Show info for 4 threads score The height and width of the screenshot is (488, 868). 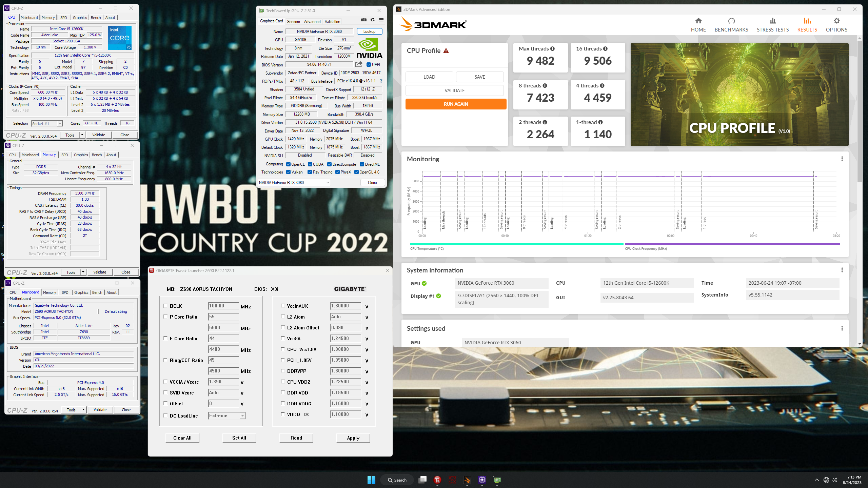tap(602, 86)
